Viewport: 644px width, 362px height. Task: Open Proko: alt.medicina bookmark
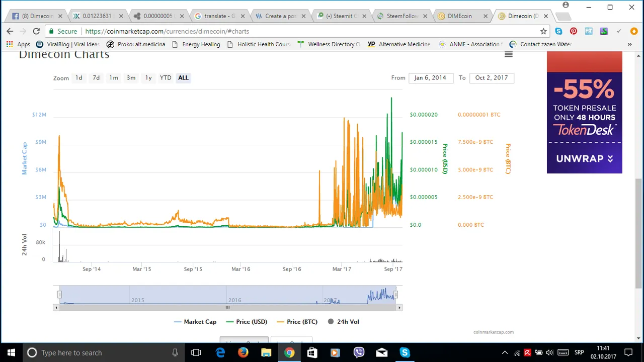136,44
